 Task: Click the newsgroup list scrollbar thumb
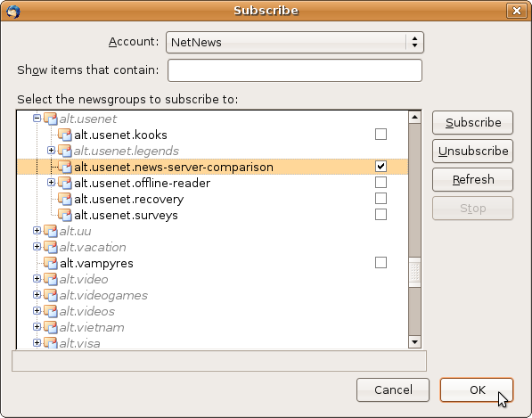pyautogui.click(x=414, y=272)
